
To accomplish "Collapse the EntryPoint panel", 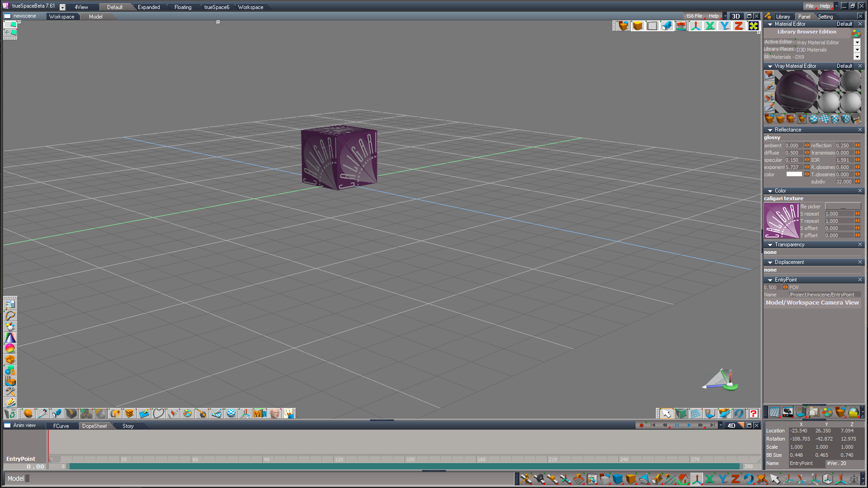I will click(x=770, y=280).
